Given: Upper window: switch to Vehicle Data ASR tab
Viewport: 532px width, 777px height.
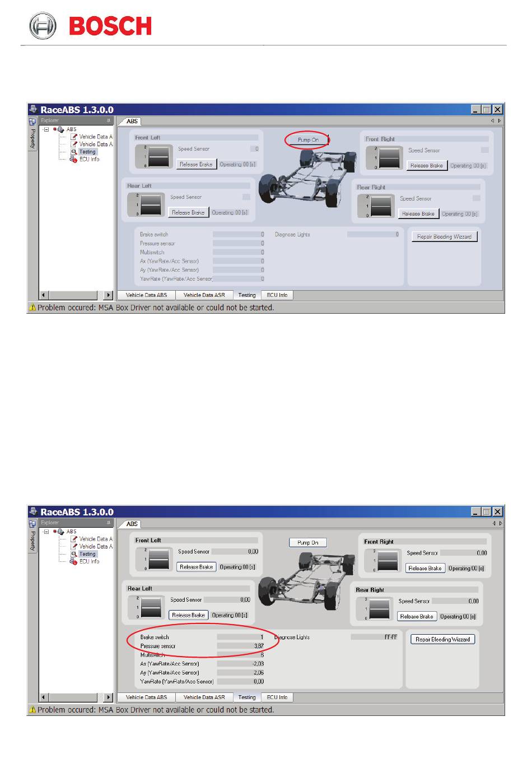Looking at the screenshot, I should coord(204,295).
